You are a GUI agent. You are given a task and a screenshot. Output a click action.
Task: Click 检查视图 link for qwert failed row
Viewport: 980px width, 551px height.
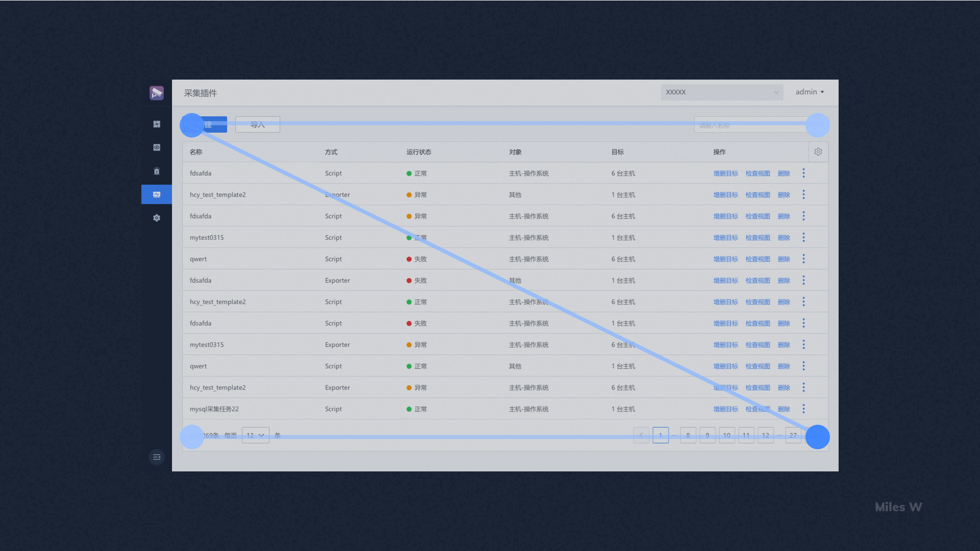coord(757,259)
